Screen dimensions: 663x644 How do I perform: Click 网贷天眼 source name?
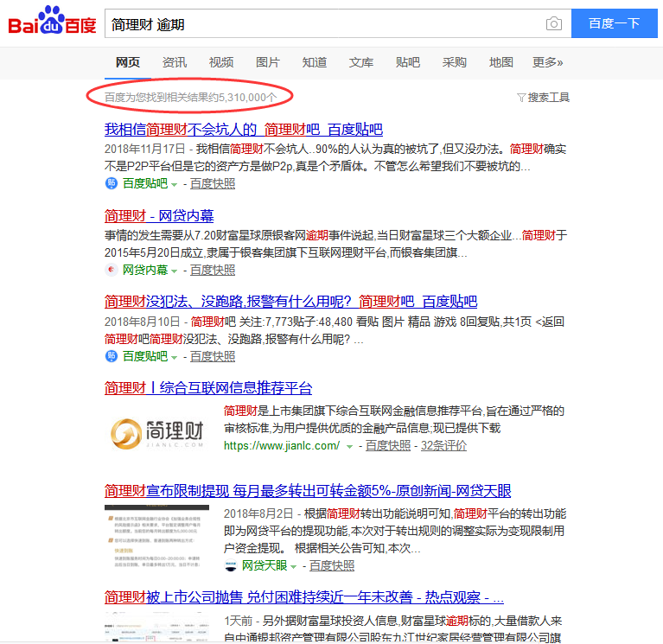point(265,566)
